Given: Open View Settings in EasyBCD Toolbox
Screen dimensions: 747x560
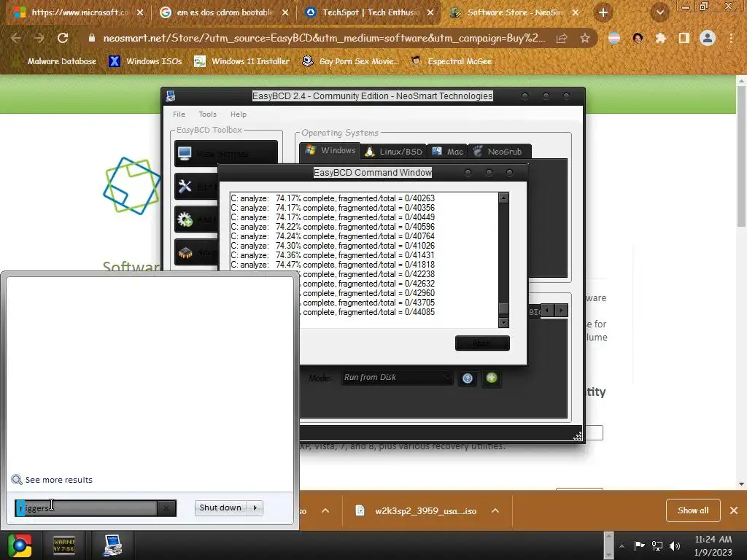Looking at the screenshot, I should click(x=226, y=153).
